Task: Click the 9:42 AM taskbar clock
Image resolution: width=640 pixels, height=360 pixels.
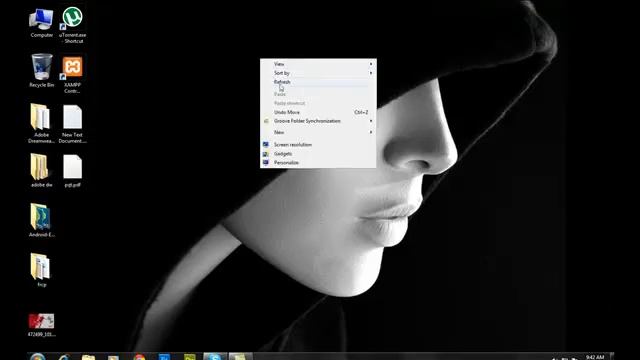Action: [595, 357]
